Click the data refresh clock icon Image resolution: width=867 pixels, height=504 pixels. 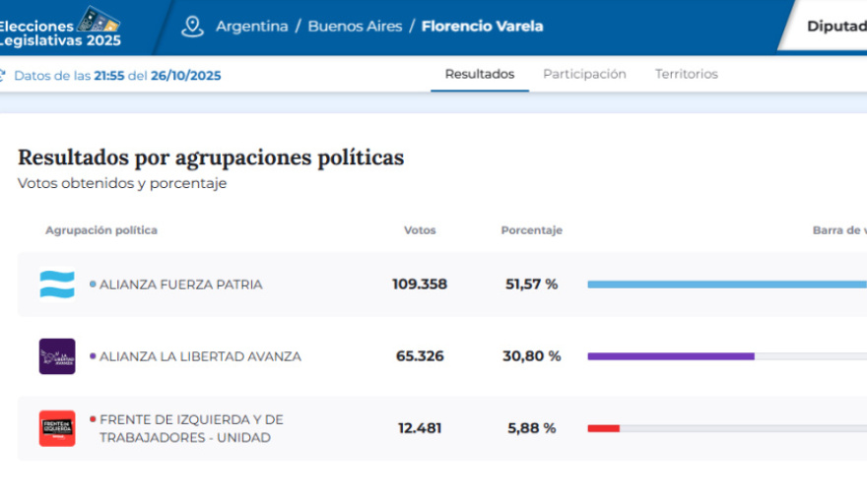coord(3,75)
